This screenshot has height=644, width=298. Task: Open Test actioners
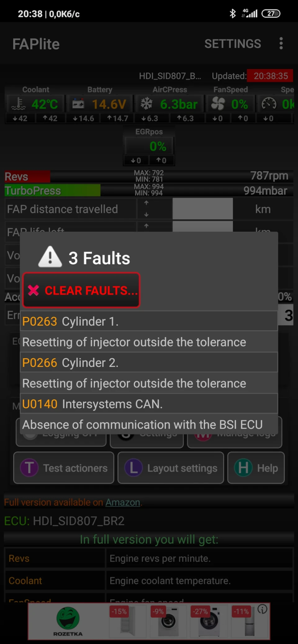pyautogui.click(x=64, y=468)
